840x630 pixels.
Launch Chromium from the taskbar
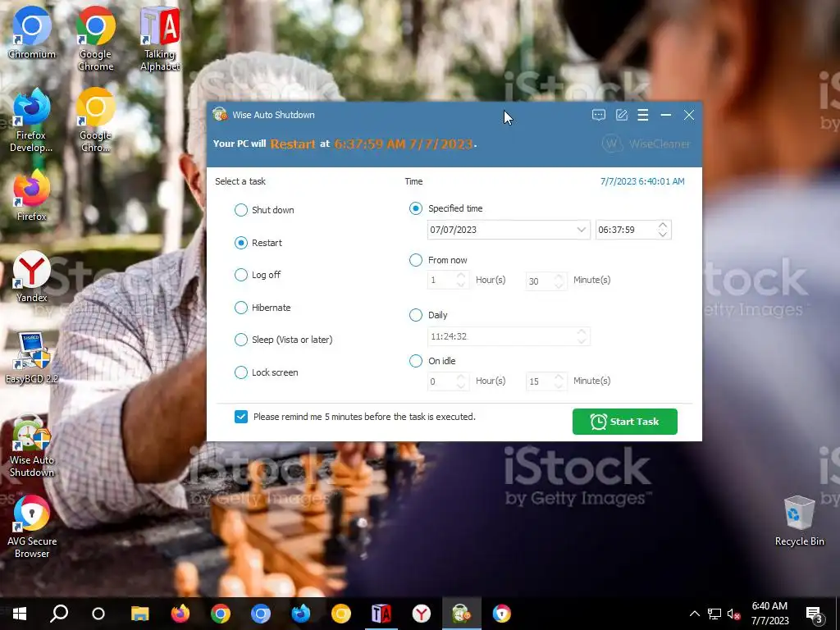(x=260, y=614)
